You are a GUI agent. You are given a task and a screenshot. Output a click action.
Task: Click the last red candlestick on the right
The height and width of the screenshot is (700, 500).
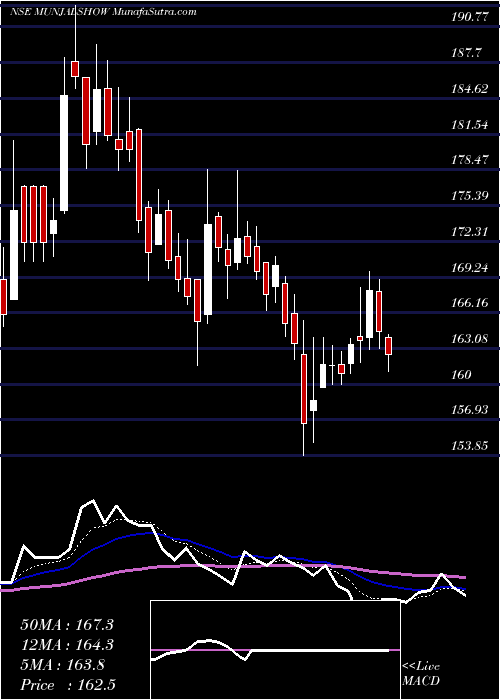point(388,346)
